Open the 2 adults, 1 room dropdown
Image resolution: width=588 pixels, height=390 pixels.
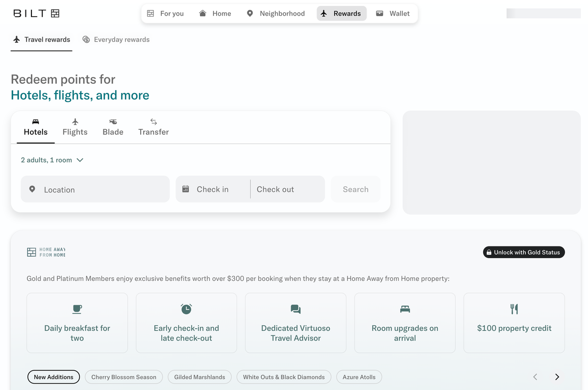pyautogui.click(x=52, y=160)
